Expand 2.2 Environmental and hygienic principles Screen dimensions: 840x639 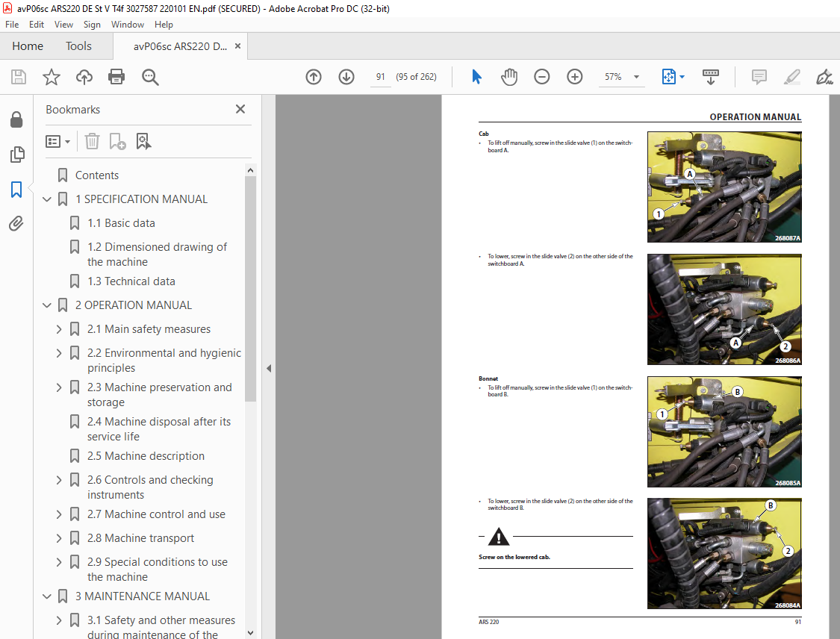click(x=59, y=353)
